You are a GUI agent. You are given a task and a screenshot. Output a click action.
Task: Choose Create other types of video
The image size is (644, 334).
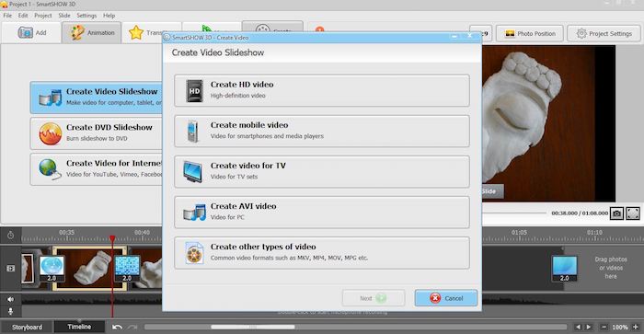[x=322, y=253]
